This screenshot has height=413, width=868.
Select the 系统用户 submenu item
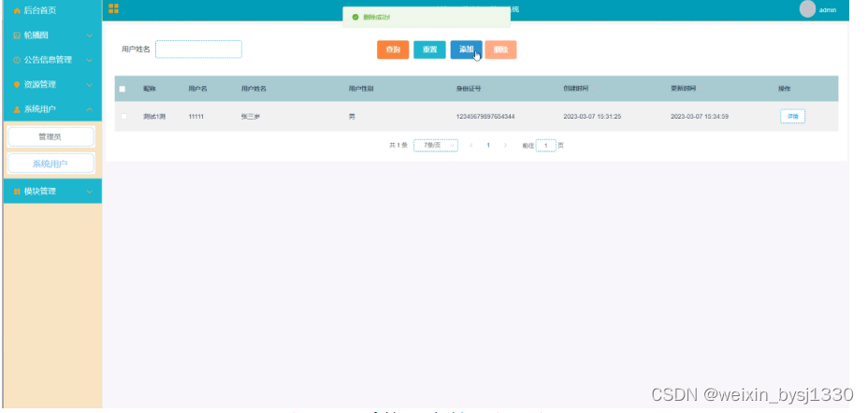pos(51,164)
